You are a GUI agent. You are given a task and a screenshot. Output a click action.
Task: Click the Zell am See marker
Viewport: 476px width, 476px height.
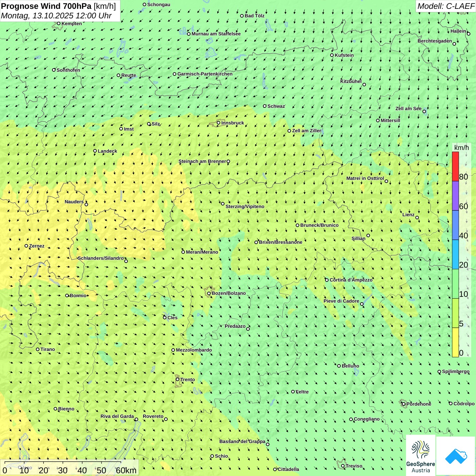424,111
